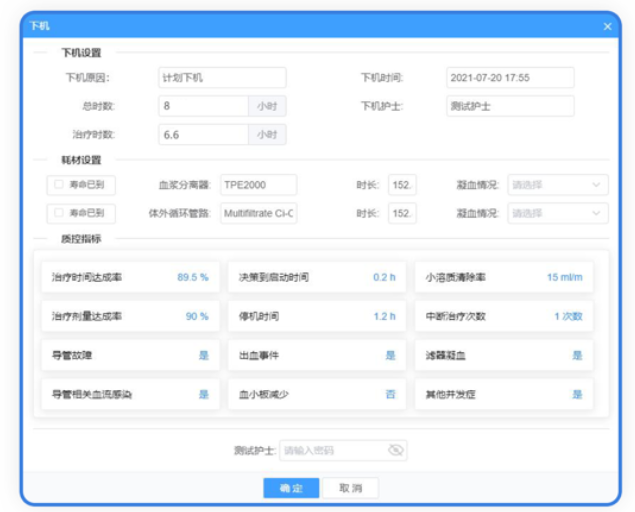Click the 血浆分离器 field TPE2000
This screenshot has height=512, width=635.
click(x=259, y=185)
